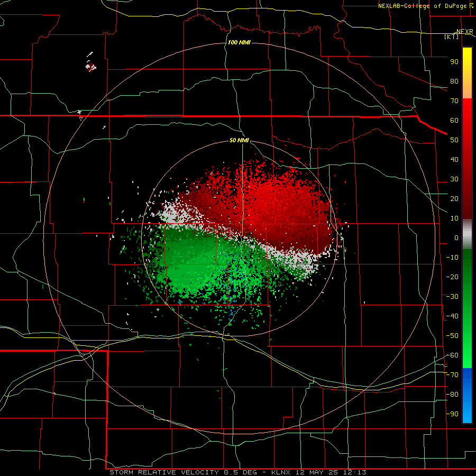Click the -70 value on the velocity scale
Image resolution: width=476 pixels, height=476 pixels.
tap(452, 375)
